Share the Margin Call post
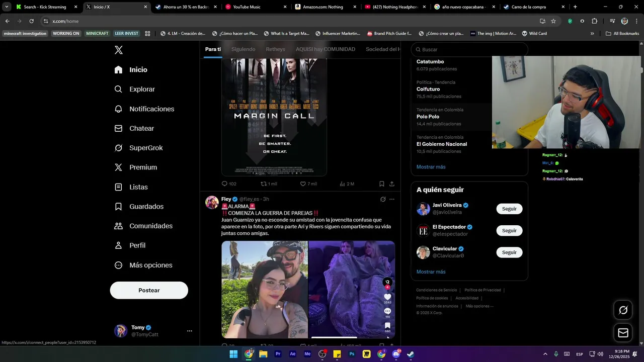This screenshot has width=644, height=362. 392,184
